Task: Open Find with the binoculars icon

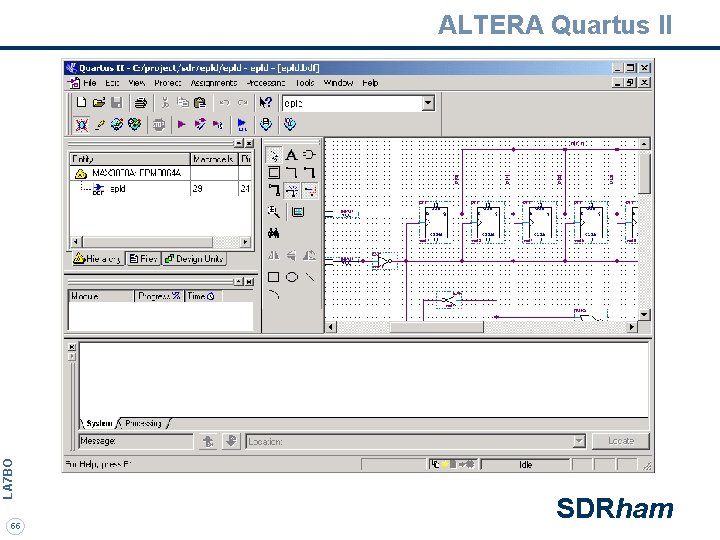Action: (x=274, y=233)
